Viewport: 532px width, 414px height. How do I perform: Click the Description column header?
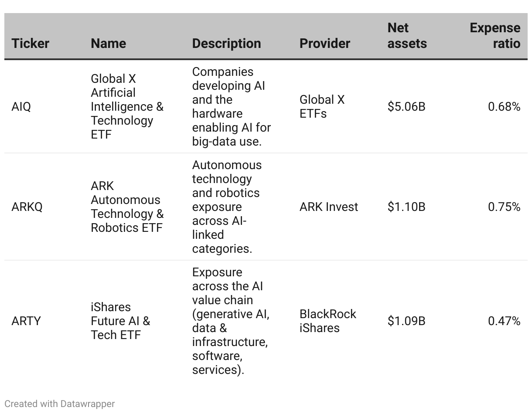[226, 43]
